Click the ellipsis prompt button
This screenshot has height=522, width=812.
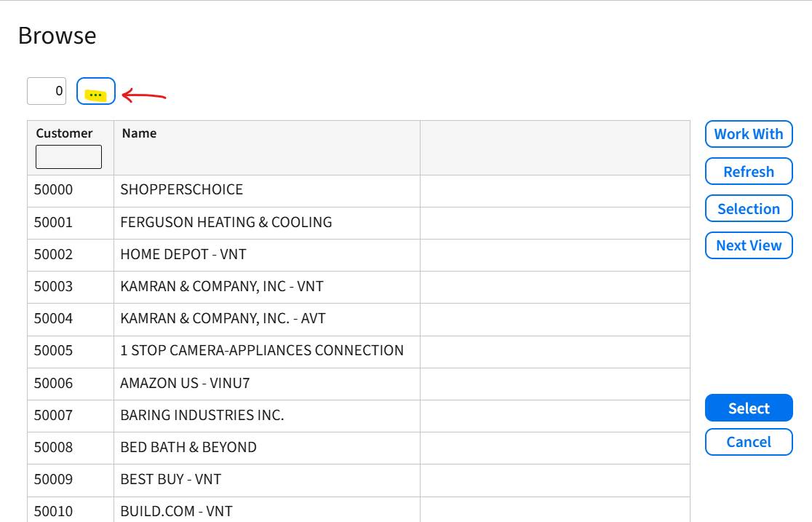coord(96,91)
